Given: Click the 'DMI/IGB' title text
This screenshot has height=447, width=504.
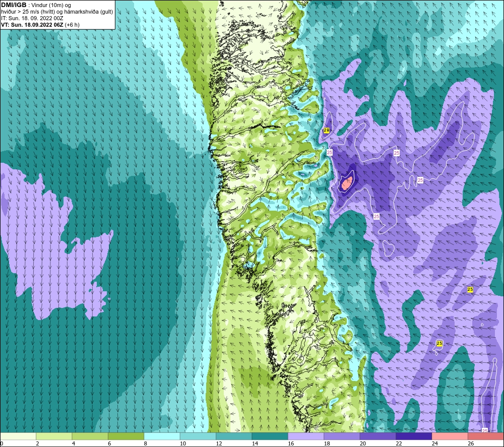Looking at the screenshot, I should [14, 5].
